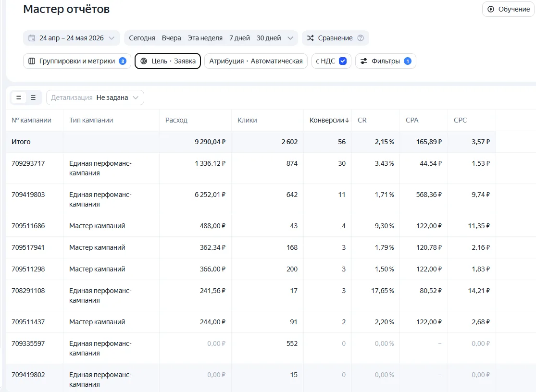This screenshot has height=392, width=536.
Task: Click CPC value 11,35 ₽
Action: point(479,226)
